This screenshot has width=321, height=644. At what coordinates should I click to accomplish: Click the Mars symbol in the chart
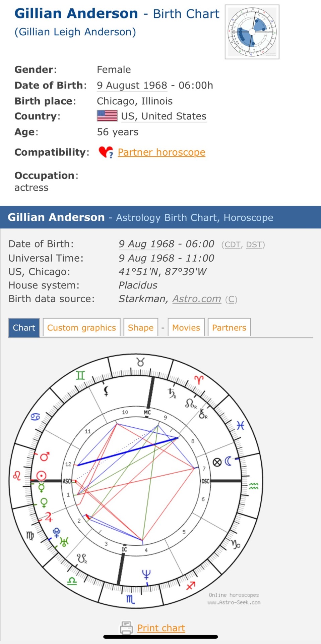(45, 457)
